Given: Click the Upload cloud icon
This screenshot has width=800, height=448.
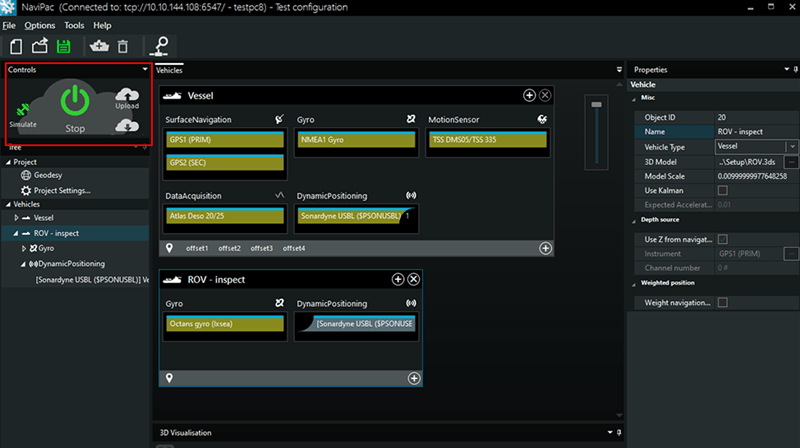Looking at the screenshot, I should point(127,95).
